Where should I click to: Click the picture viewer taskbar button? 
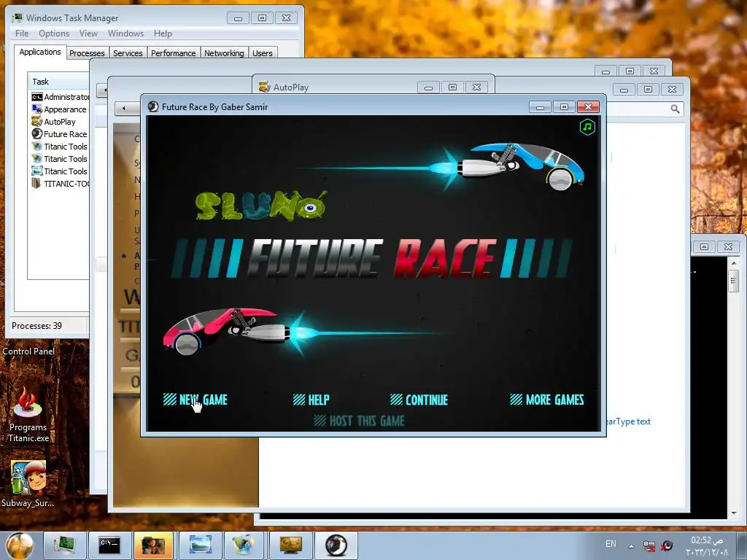pos(200,545)
